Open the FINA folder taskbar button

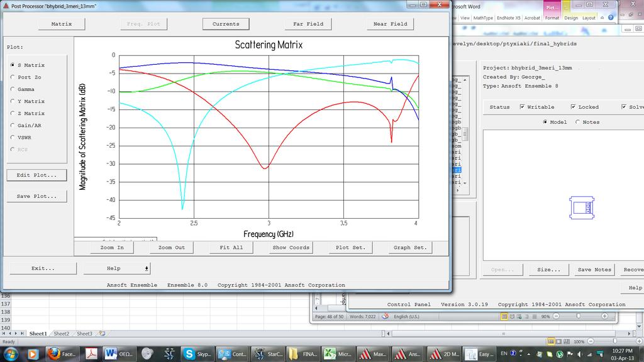(x=303, y=354)
